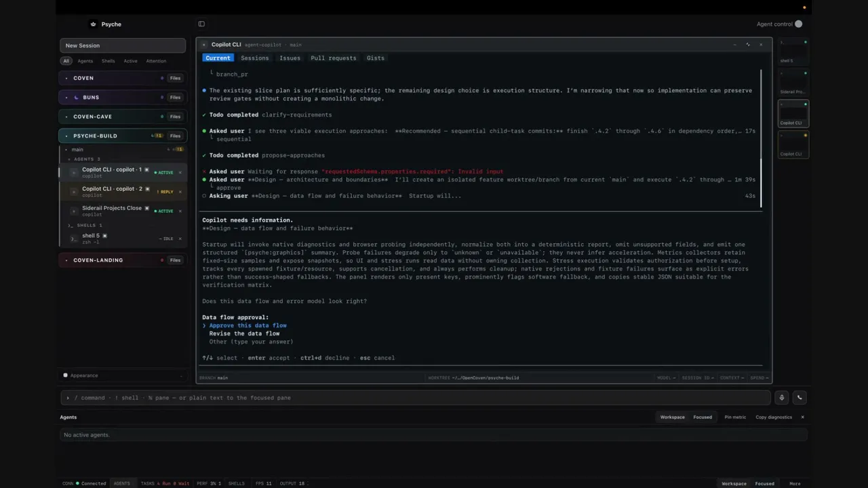
Task: Choose Approve this data flow option
Action: click(248, 325)
